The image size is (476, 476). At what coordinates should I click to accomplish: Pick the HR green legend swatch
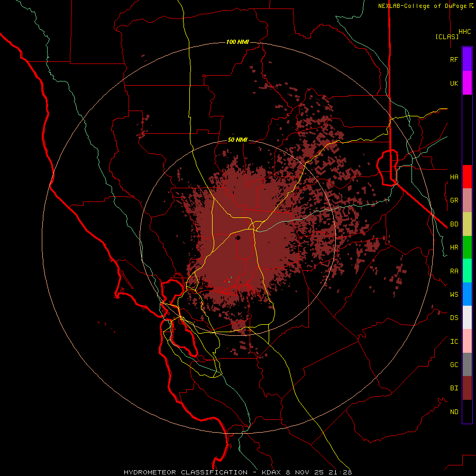(x=467, y=247)
